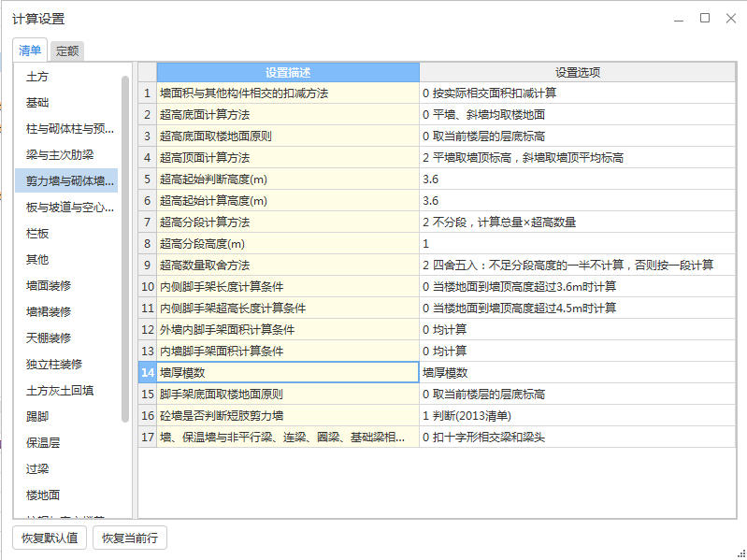This screenshot has width=747, height=560.
Task: Select 剪力墙与砌体墙... category
Action: [66, 181]
